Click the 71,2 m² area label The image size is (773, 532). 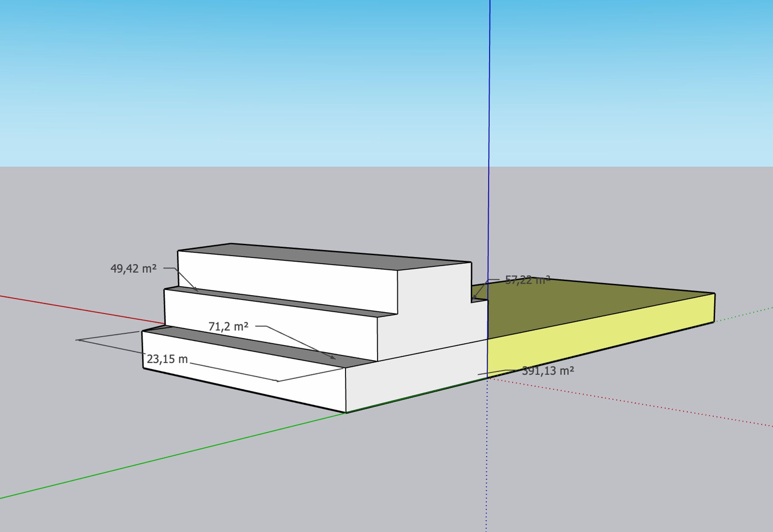coord(228,327)
